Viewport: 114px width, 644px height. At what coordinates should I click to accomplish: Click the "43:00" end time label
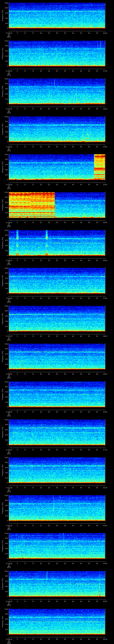coord(105,525)
